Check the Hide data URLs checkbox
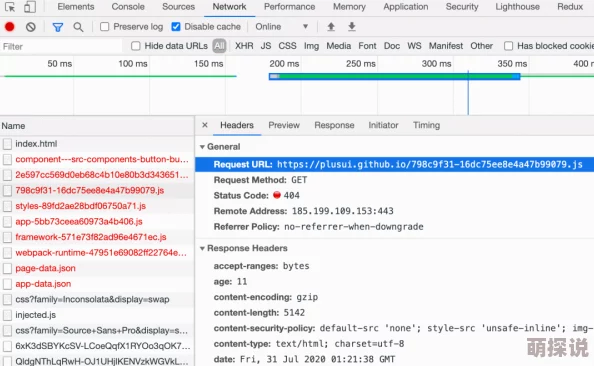This screenshot has width=594, height=366. pos(135,46)
